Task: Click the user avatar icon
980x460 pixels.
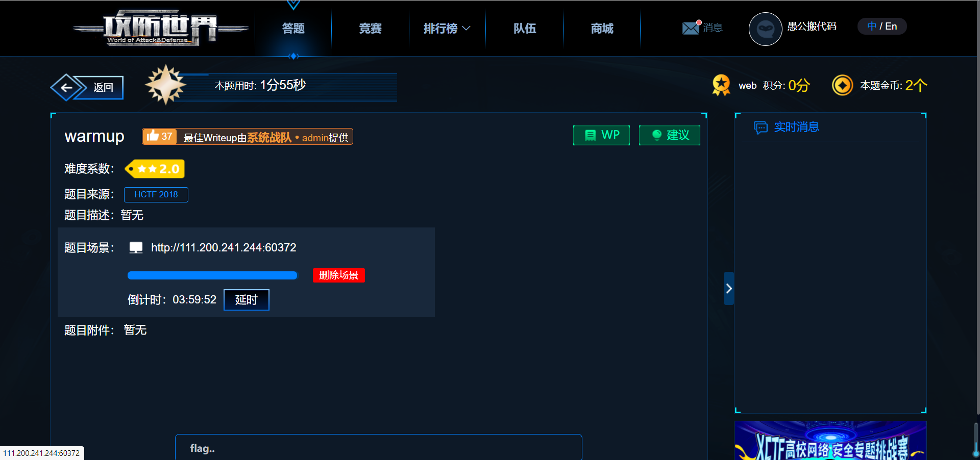Action: pos(765,29)
